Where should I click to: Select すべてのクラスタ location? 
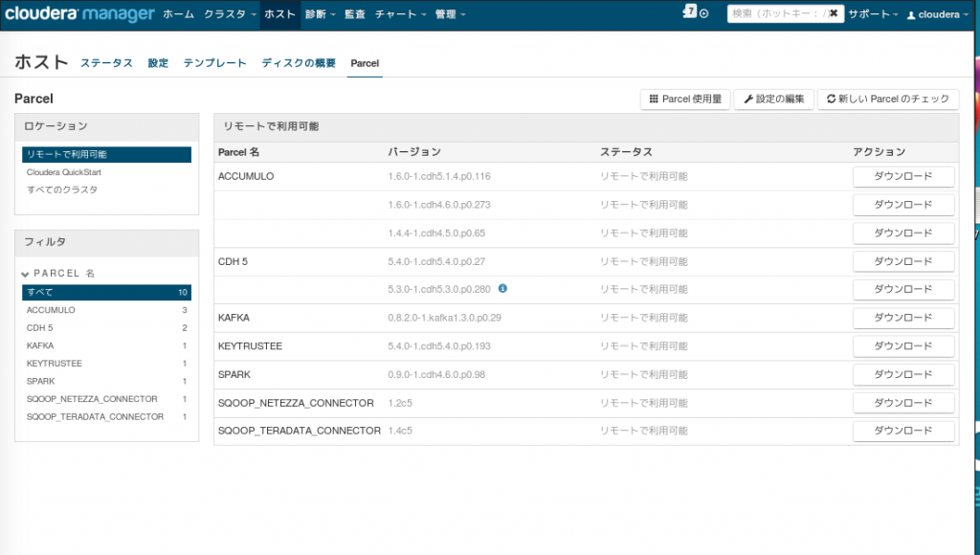(62, 189)
